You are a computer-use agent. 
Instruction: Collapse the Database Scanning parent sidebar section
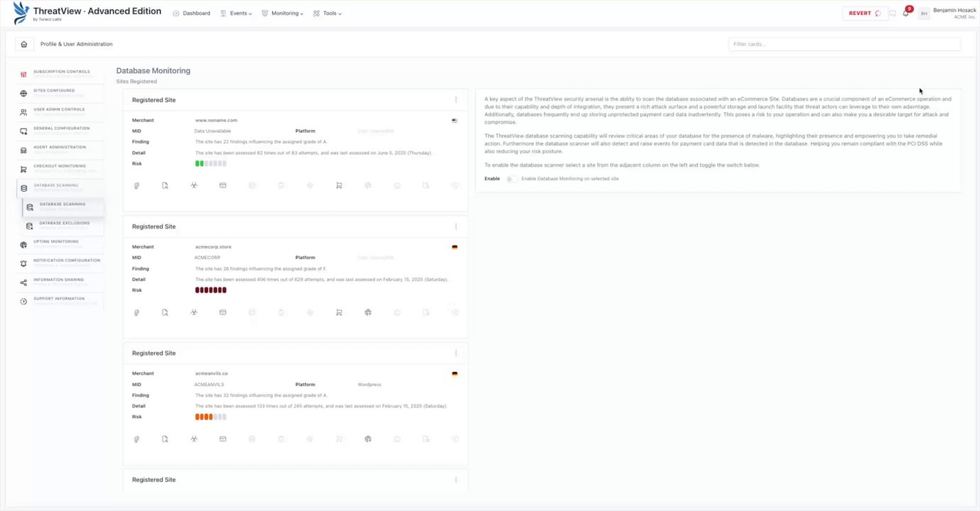pos(60,187)
